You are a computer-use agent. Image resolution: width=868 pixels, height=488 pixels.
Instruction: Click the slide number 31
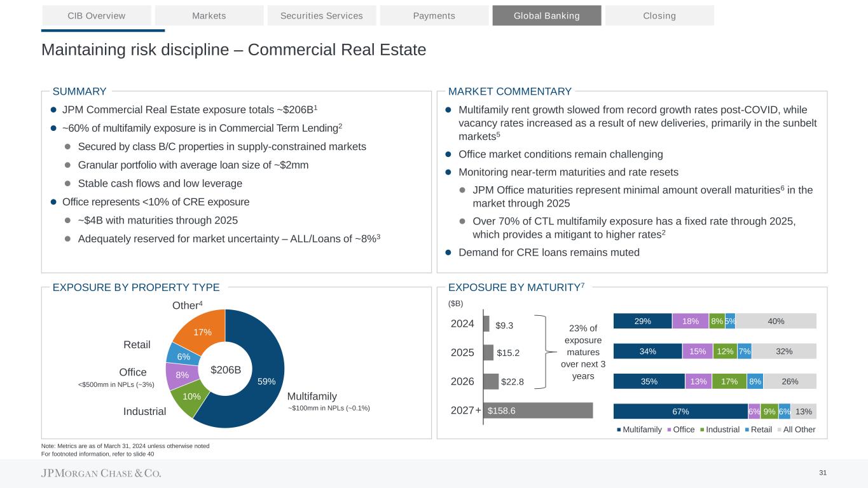tap(823, 473)
